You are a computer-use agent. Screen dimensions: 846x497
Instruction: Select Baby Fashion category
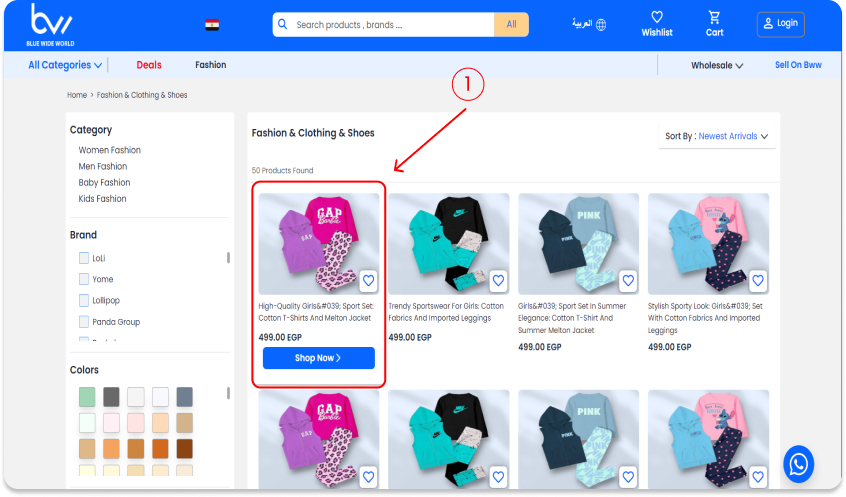(104, 182)
